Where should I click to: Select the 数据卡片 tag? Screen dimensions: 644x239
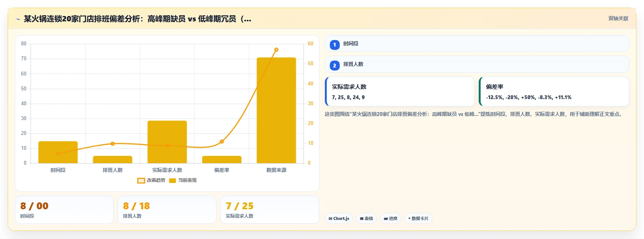(x=418, y=218)
